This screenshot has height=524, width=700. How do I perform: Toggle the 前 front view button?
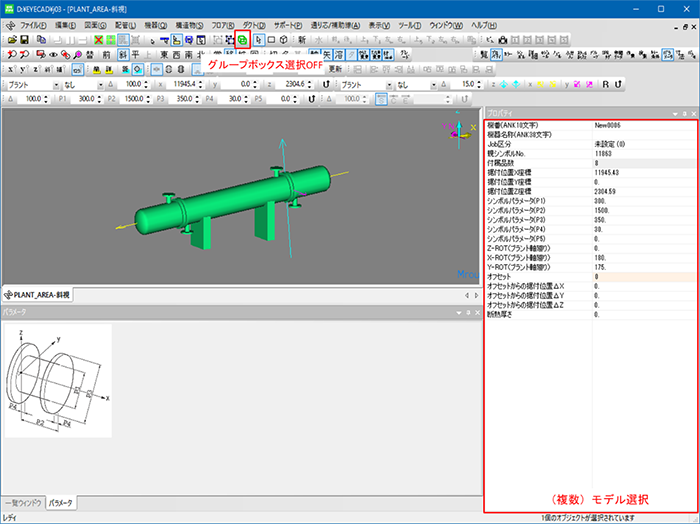point(107,54)
